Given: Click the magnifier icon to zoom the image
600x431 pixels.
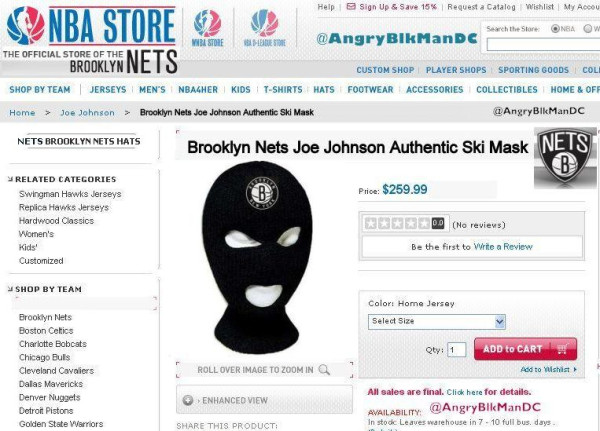Looking at the screenshot, I should [324, 370].
